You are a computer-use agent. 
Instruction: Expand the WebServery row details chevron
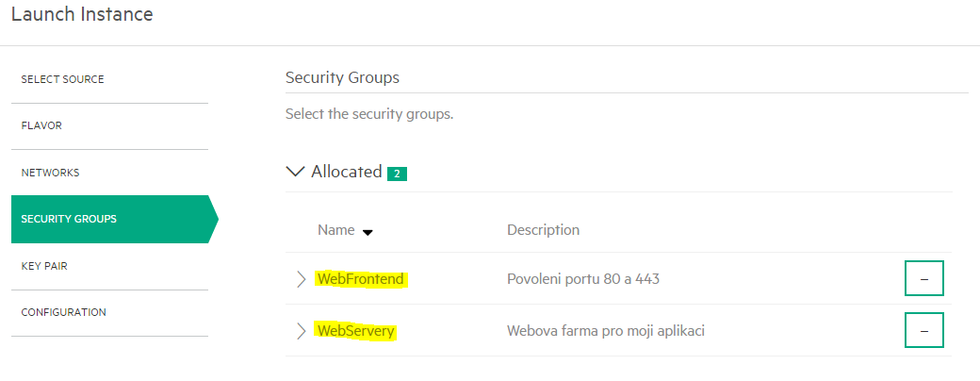tap(302, 331)
